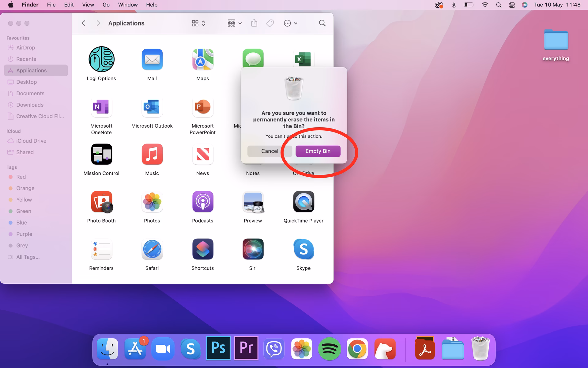The image size is (588, 368).
Task: Filter by the Orange tag
Action: point(36,188)
